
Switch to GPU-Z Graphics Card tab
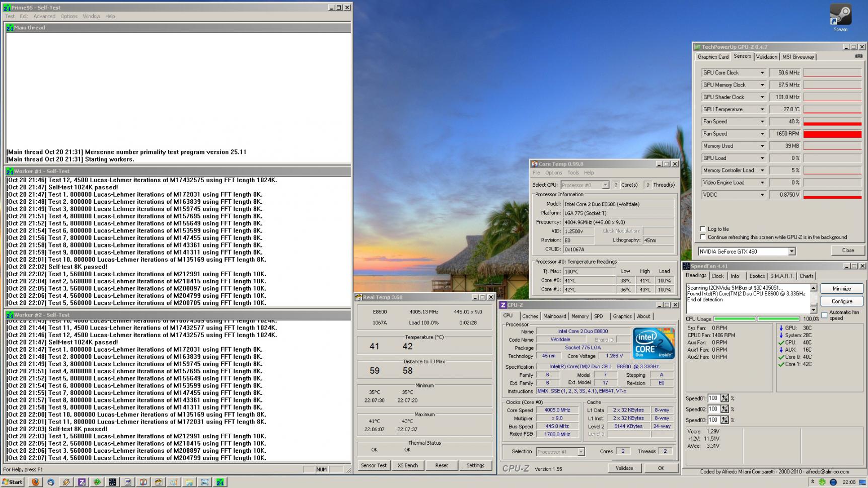[x=713, y=57]
